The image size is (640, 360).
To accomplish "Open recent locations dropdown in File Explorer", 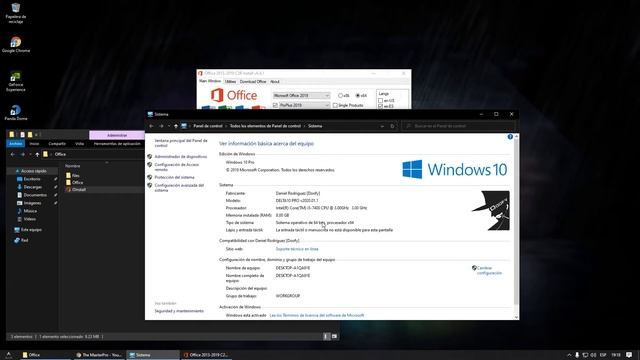I will click(30, 154).
